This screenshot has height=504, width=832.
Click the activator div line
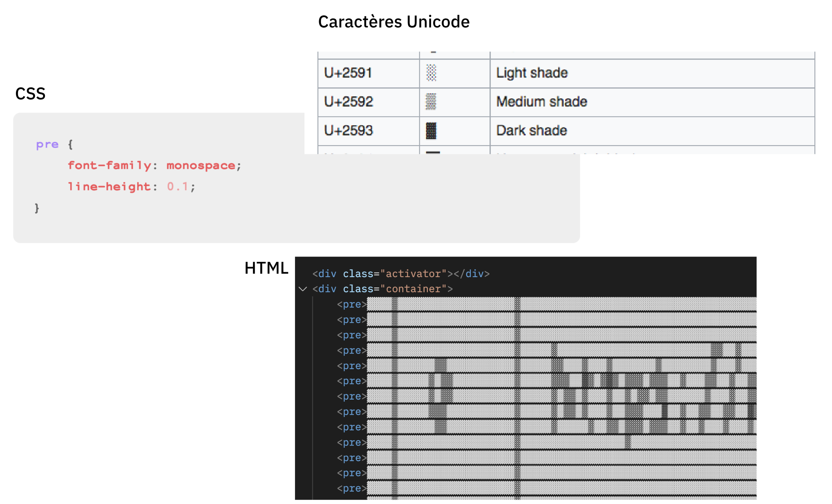tap(401, 274)
